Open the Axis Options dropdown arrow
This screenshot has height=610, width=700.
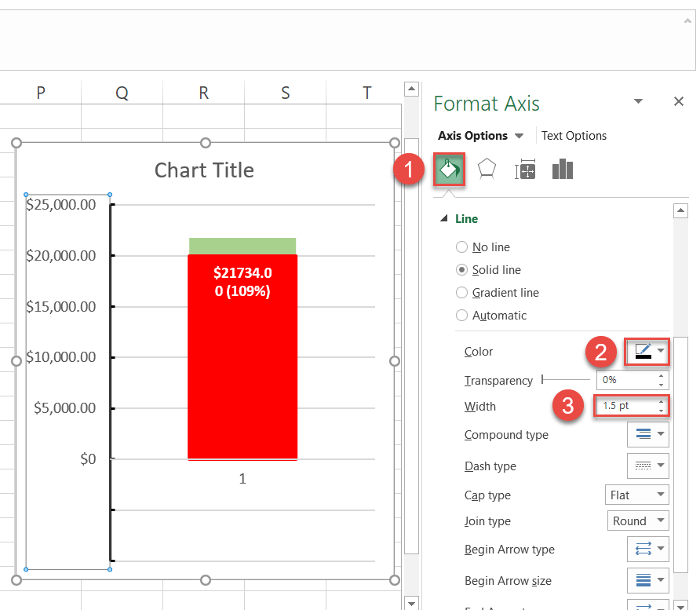click(519, 136)
